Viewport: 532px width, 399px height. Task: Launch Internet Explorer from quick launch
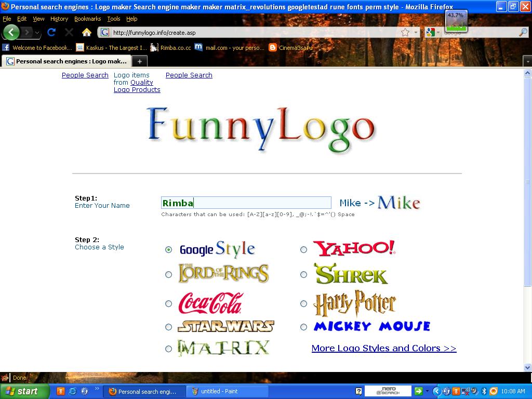[73, 391]
